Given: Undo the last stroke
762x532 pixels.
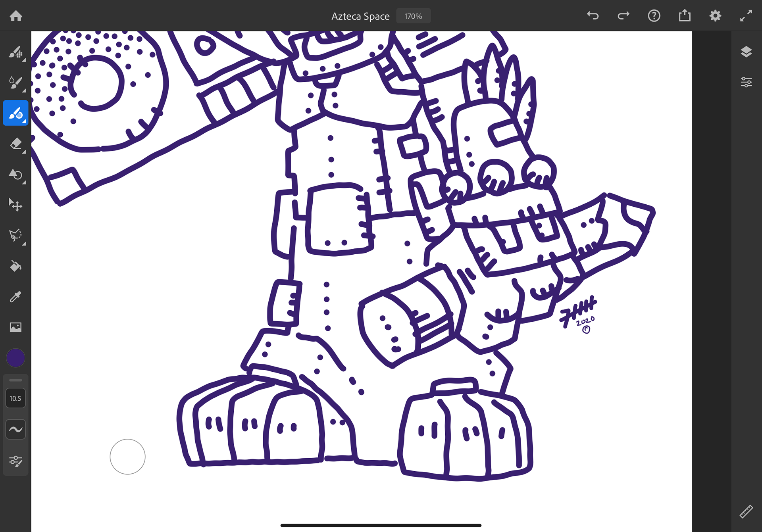Looking at the screenshot, I should [593, 16].
